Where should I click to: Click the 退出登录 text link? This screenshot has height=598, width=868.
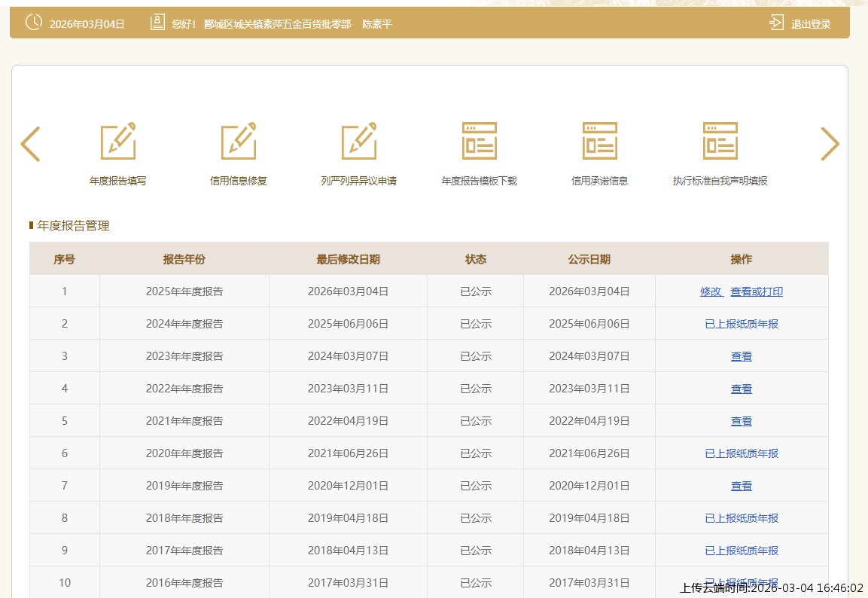pyautogui.click(x=811, y=24)
